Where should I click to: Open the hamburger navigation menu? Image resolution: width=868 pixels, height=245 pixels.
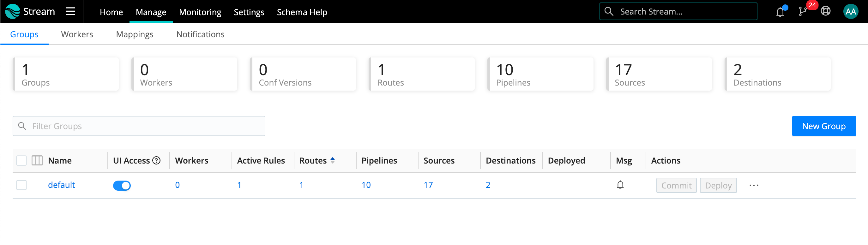click(x=70, y=11)
